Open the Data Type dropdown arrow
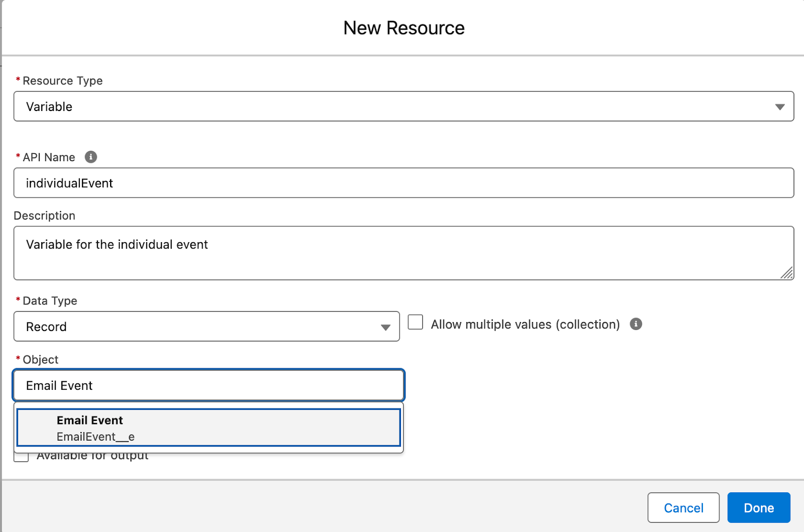This screenshot has width=804, height=532. click(385, 327)
